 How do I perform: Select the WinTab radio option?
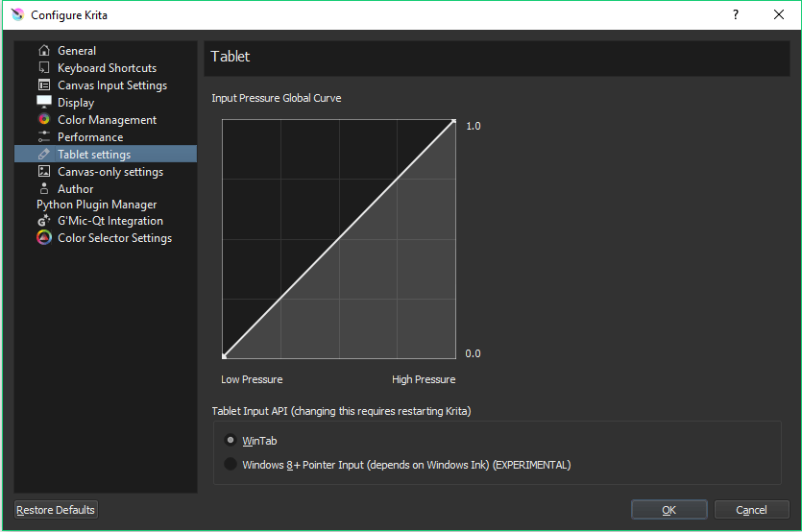point(231,440)
